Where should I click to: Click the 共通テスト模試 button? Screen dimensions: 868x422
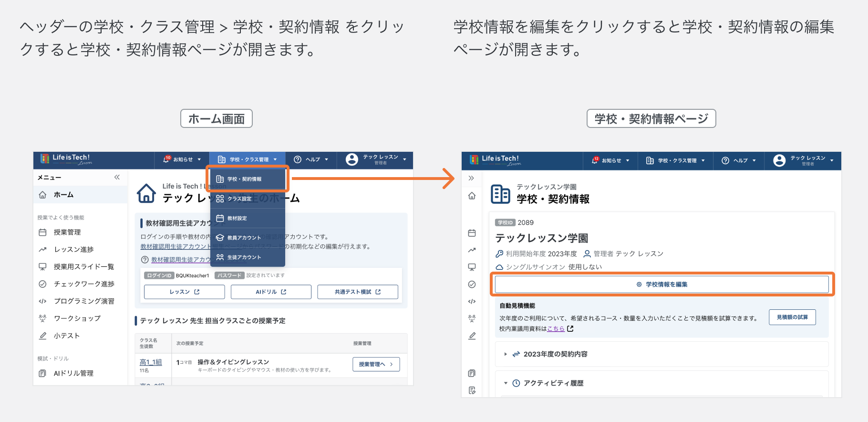[x=358, y=292]
